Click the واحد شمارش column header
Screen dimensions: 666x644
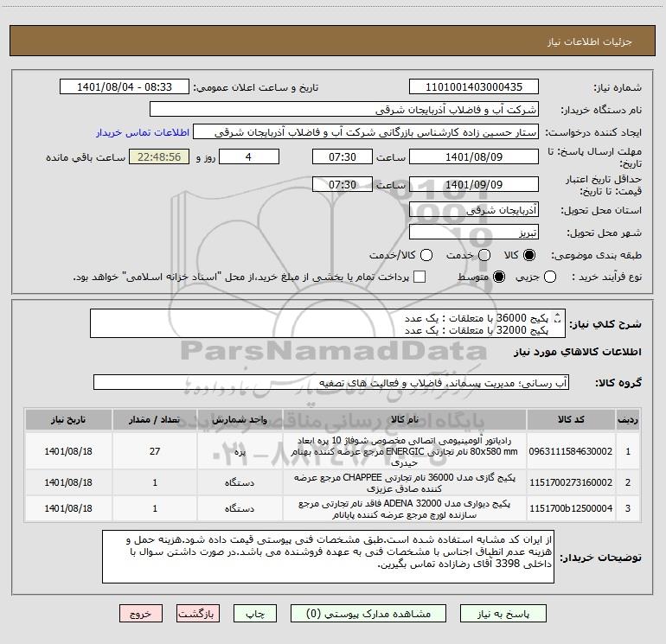240,419
